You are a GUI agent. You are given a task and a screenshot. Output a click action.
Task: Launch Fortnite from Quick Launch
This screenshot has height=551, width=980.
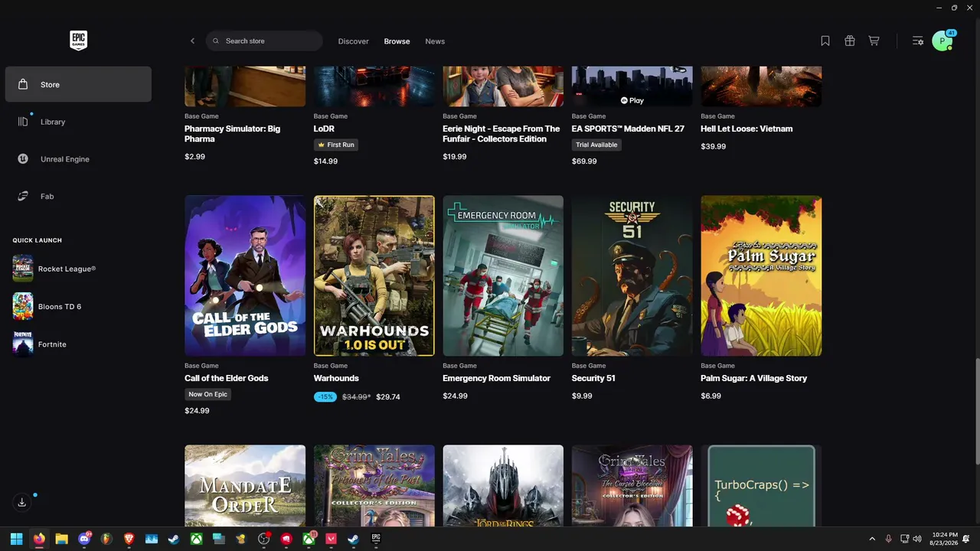(40, 344)
